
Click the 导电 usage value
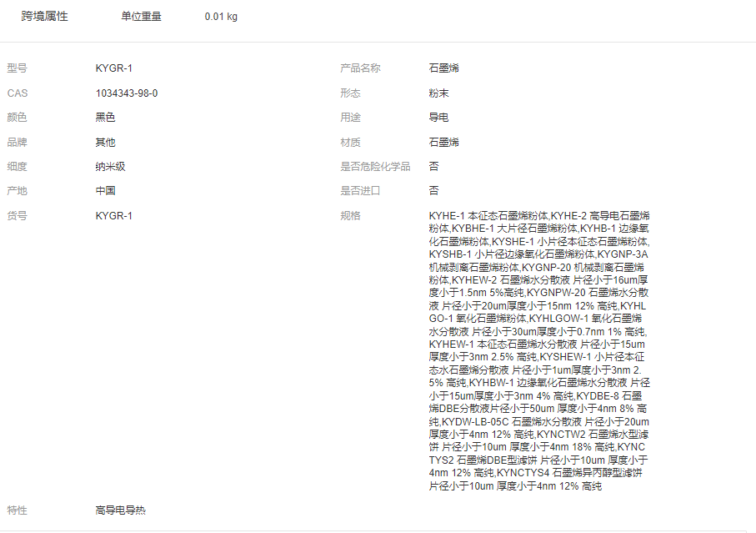click(x=439, y=118)
